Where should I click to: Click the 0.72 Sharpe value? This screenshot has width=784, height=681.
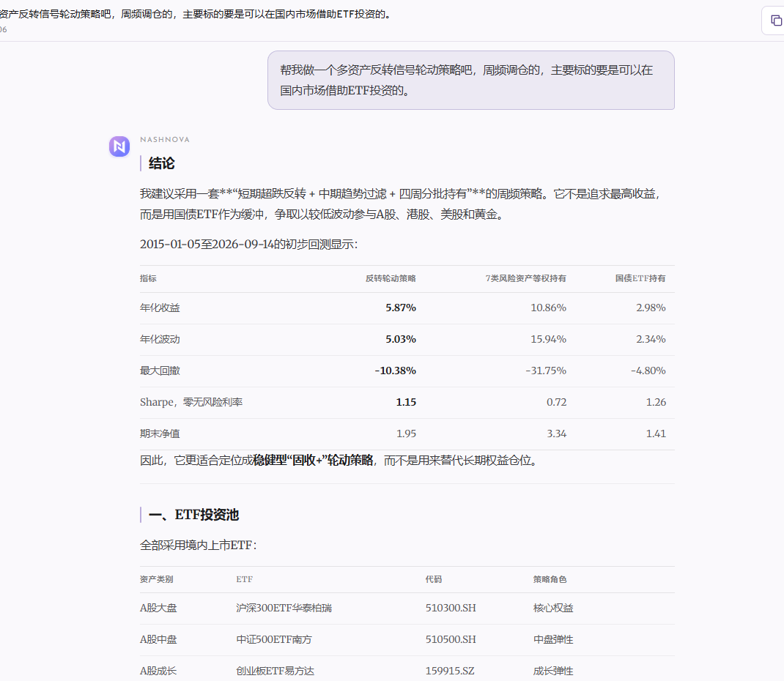coord(557,402)
